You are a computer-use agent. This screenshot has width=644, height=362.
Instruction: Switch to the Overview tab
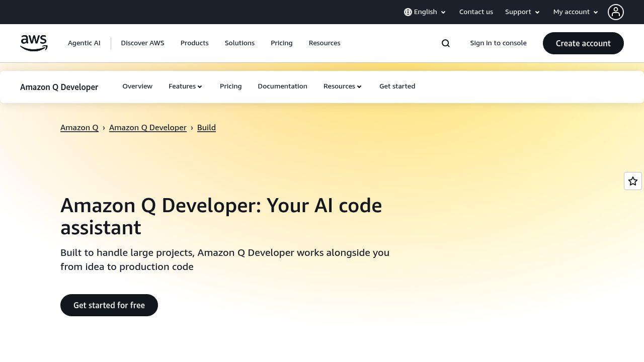point(137,86)
